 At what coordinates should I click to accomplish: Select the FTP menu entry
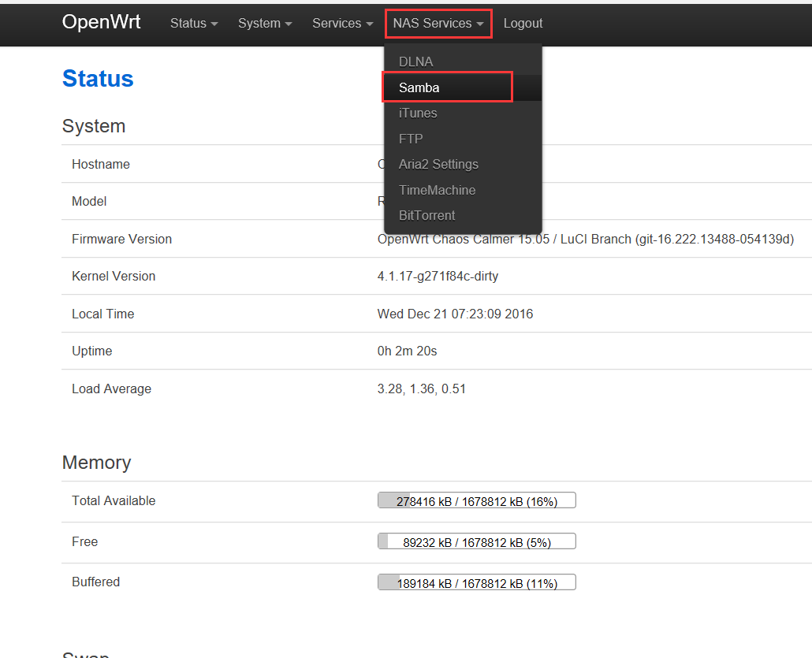pos(463,139)
